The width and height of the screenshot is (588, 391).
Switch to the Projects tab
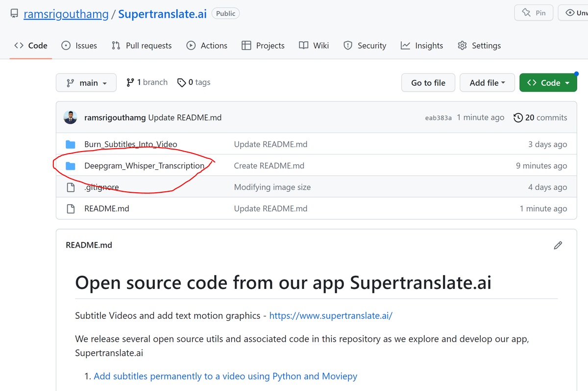click(x=263, y=46)
